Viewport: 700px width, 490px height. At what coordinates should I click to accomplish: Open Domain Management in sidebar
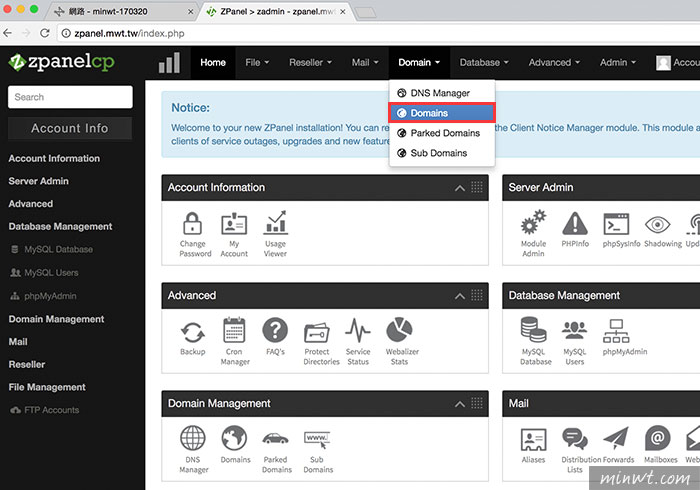(56, 319)
